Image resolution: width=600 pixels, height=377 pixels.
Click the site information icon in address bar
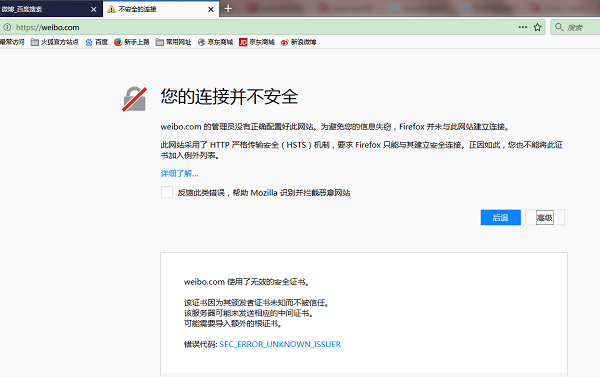tap(7, 27)
